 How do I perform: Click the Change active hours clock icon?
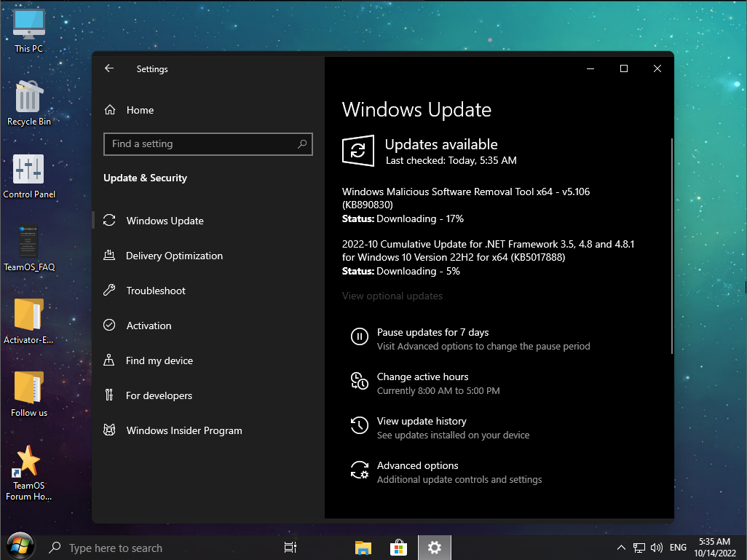(x=359, y=381)
